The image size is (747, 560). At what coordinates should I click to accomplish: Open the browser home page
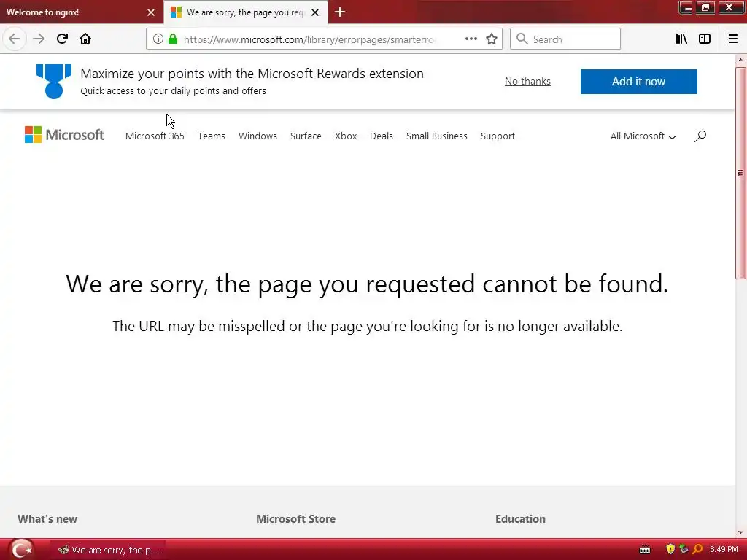click(x=85, y=39)
